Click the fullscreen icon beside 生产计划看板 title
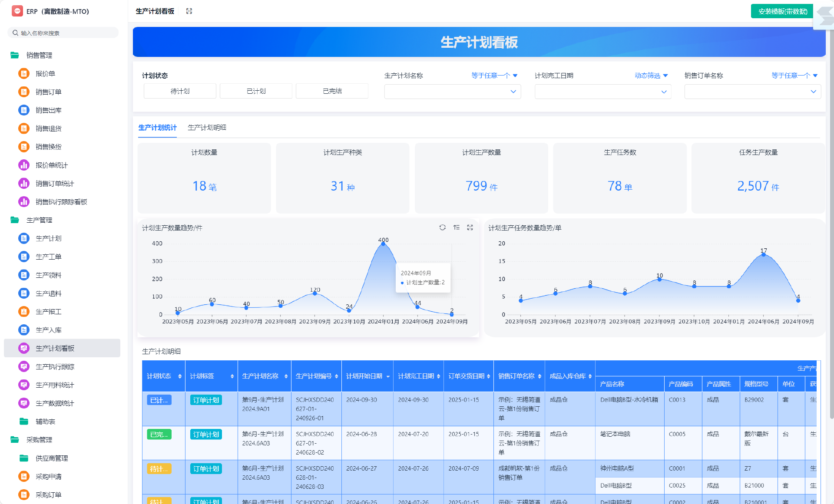Screen dimensions: 834x504 click(189, 11)
